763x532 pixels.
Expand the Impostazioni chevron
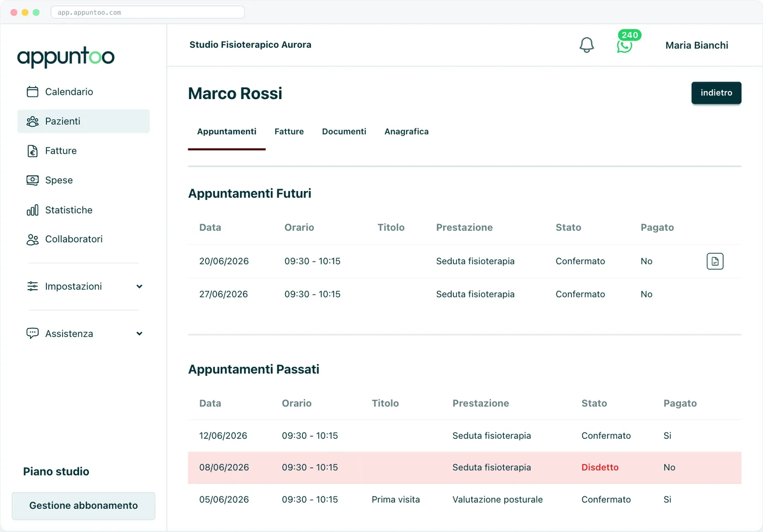140,286
